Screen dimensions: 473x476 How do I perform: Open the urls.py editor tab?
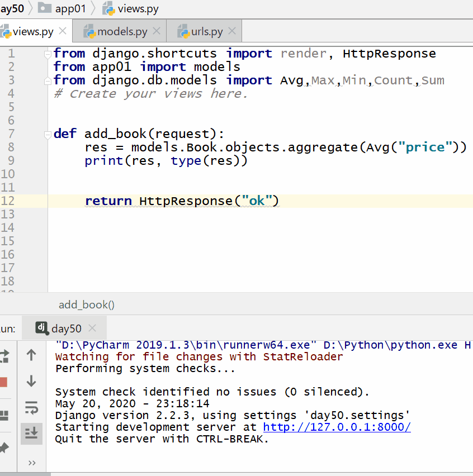[207, 32]
